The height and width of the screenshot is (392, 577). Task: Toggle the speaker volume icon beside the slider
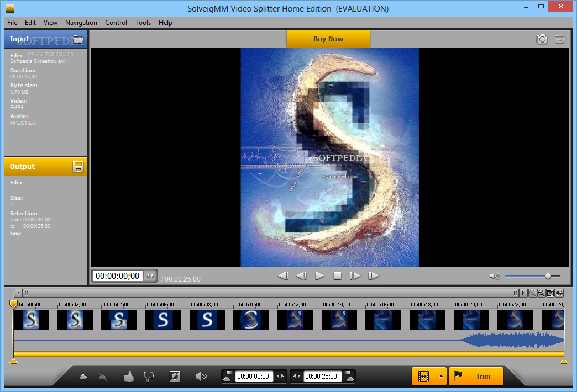pos(494,276)
